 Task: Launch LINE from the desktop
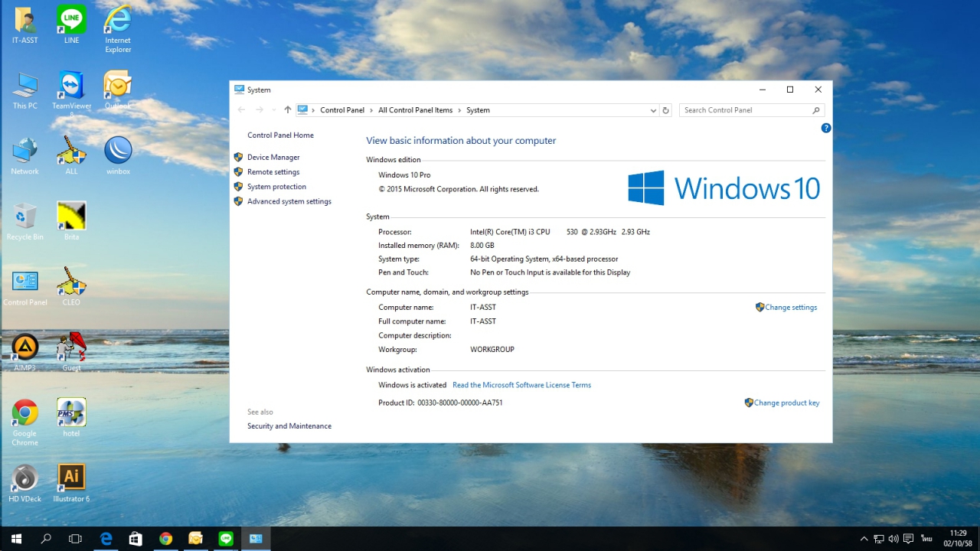pyautogui.click(x=71, y=25)
